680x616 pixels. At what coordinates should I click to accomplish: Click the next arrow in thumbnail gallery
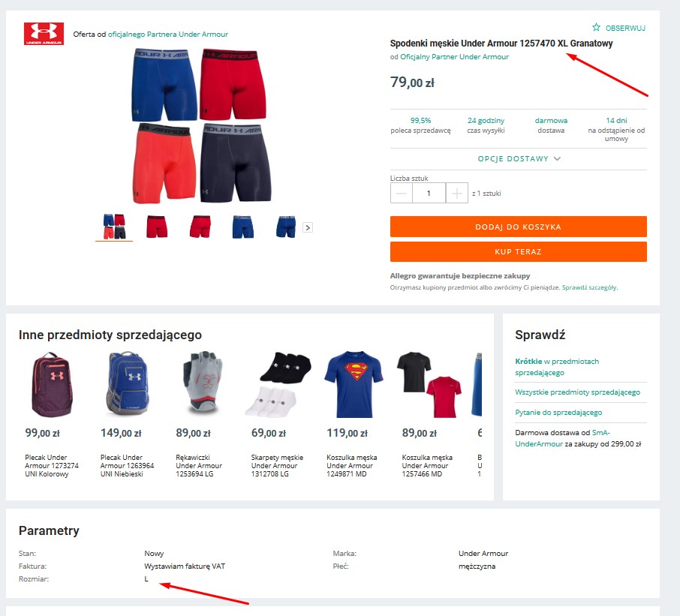(x=308, y=227)
